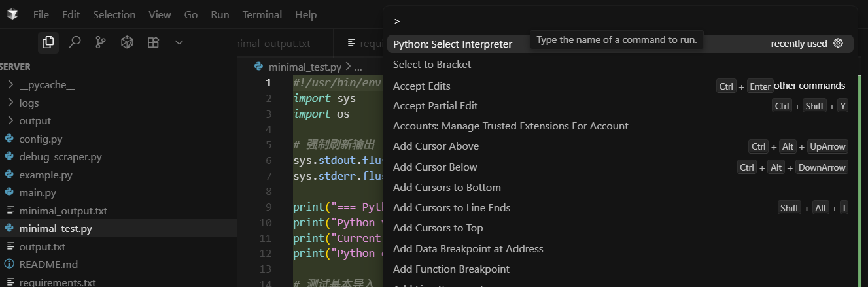This screenshot has height=287, width=868.
Task: Expand the logs folder
Action: click(118, 103)
